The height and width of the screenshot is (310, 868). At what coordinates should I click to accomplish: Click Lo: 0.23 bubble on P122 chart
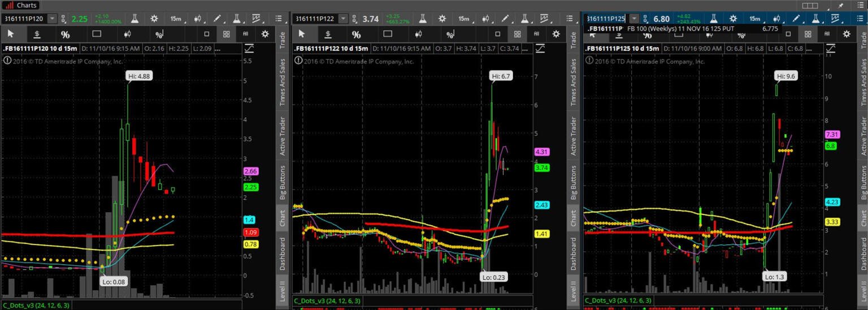tap(493, 277)
